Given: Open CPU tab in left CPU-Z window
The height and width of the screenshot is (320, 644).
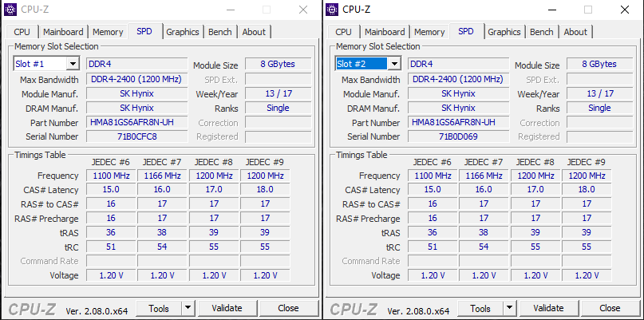Looking at the screenshot, I should (x=22, y=32).
